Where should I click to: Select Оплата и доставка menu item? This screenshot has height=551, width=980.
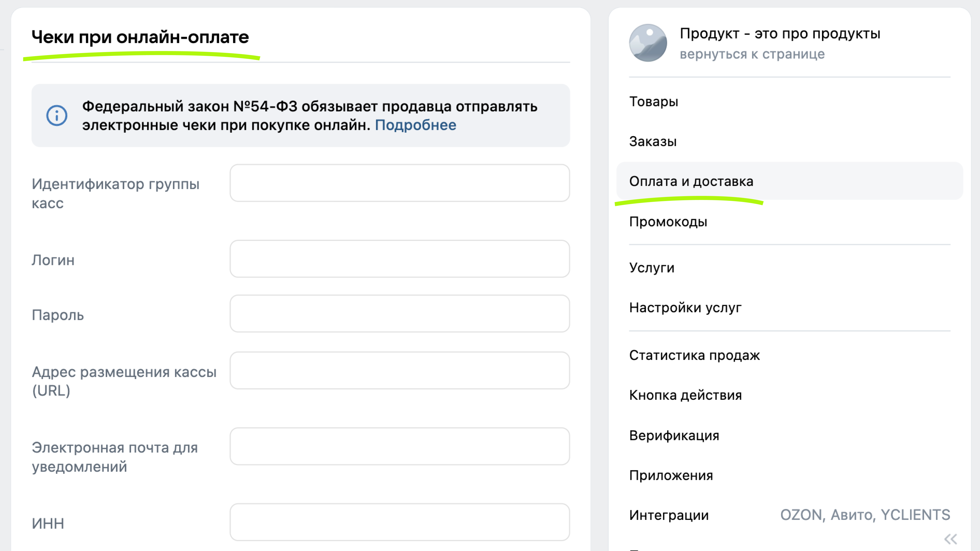click(789, 181)
